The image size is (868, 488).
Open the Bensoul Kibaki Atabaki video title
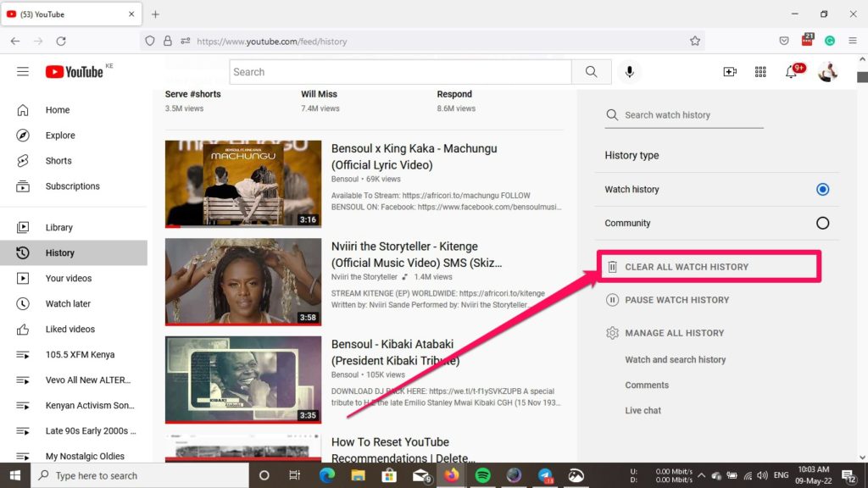[395, 352]
